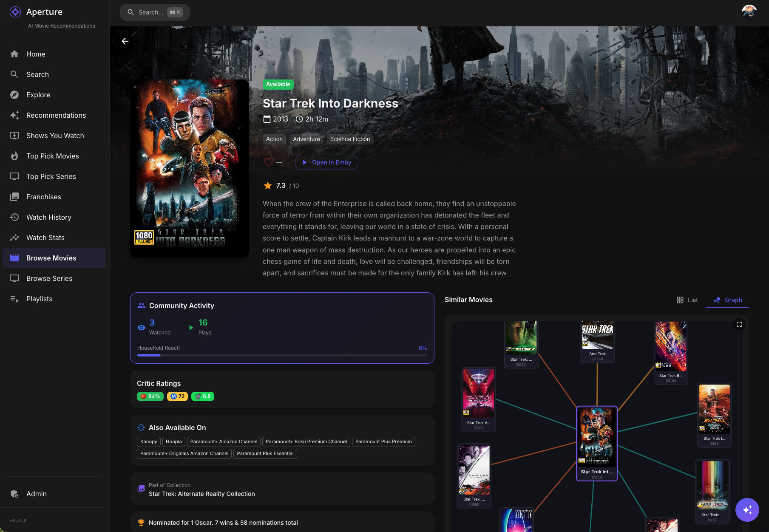The width and height of the screenshot is (769, 532).
Task: Click the back arrow over the backdrop
Action: [x=125, y=41]
